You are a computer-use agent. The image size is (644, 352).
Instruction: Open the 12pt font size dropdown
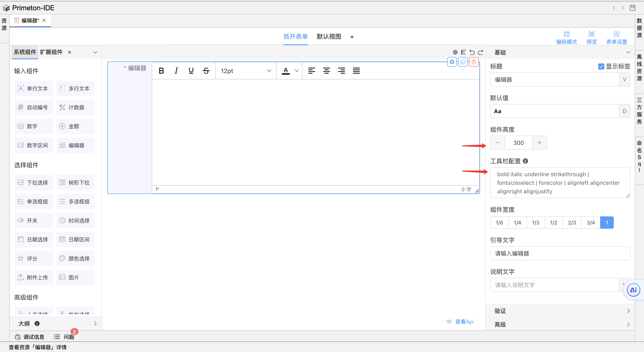click(246, 71)
